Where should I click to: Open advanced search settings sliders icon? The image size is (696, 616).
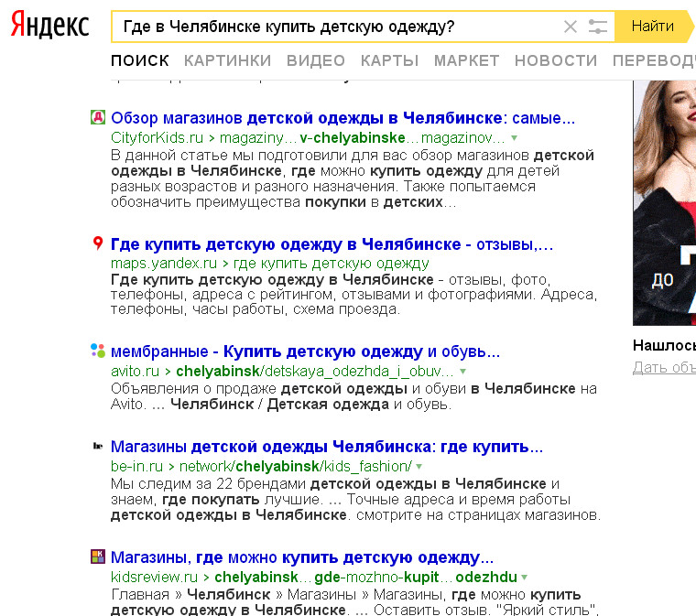click(597, 27)
